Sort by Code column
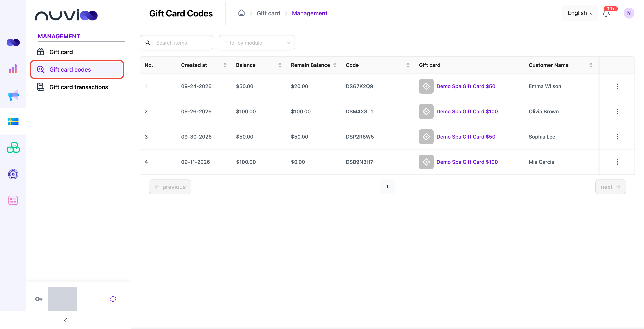 point(408,65)
